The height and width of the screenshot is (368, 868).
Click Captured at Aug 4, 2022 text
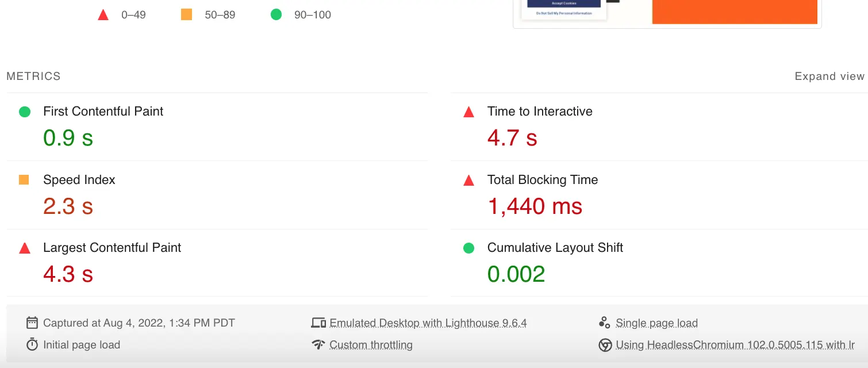pyautogui.click(x=139, y=323)
